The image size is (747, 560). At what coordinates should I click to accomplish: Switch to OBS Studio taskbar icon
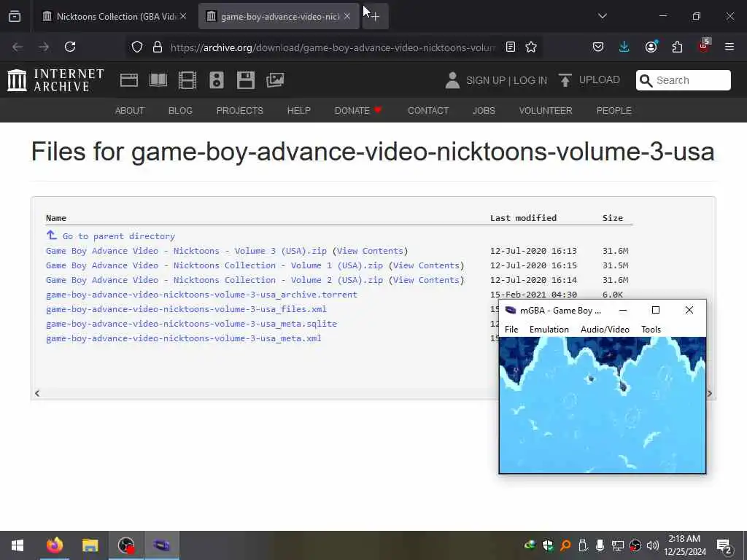[126, 545]
